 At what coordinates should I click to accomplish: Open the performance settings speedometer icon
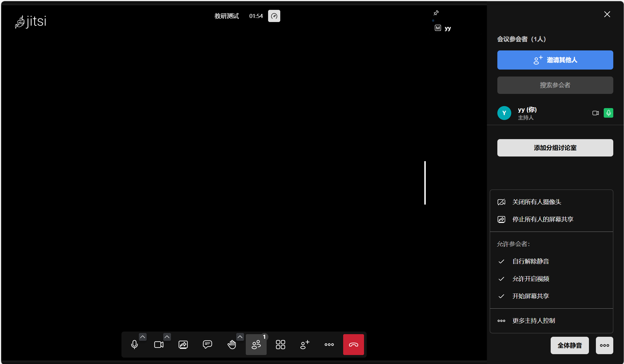[274, 16]
